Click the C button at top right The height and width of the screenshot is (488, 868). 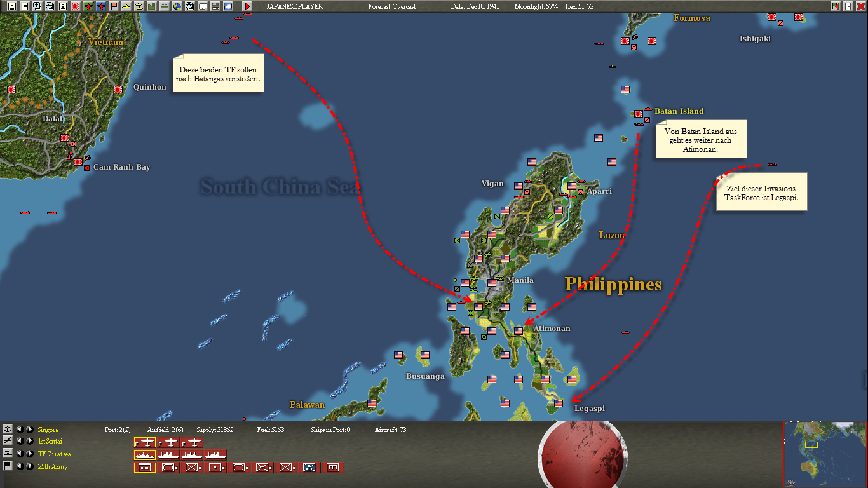pos(848,6)
